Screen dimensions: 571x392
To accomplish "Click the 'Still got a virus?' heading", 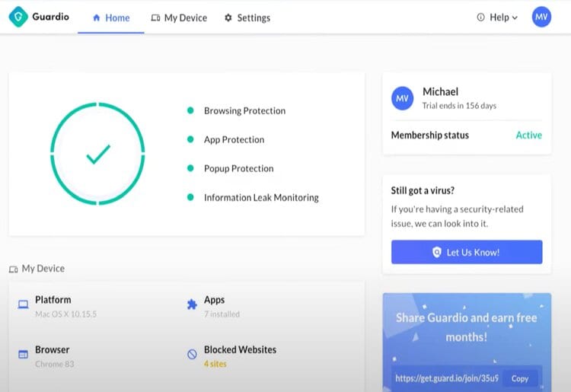I will tap(423, 190).
